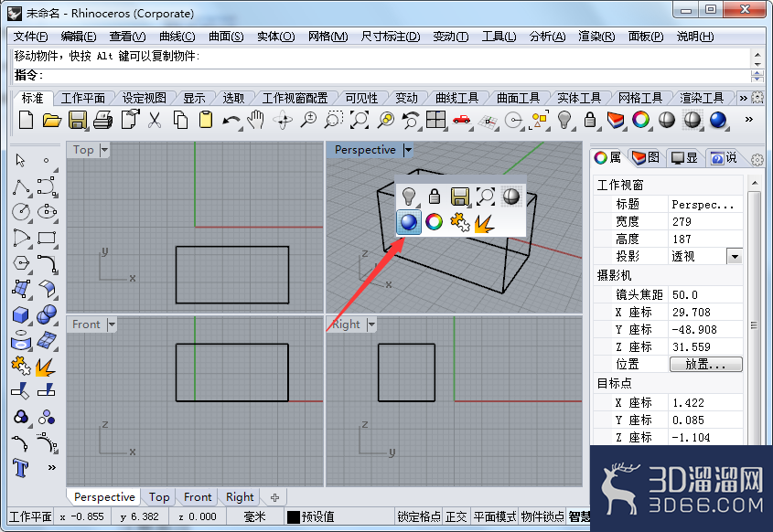The height and width of the screenshot is (532, 773).
Task: Open the 投影 projection dropdown
Action: coord(735,256)
